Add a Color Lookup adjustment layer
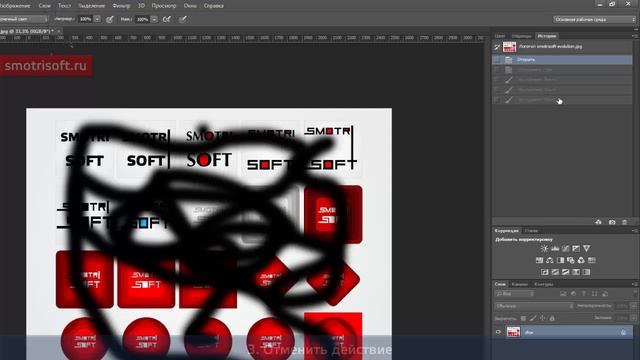Screen dimensions: 640x360 point(592,260)
